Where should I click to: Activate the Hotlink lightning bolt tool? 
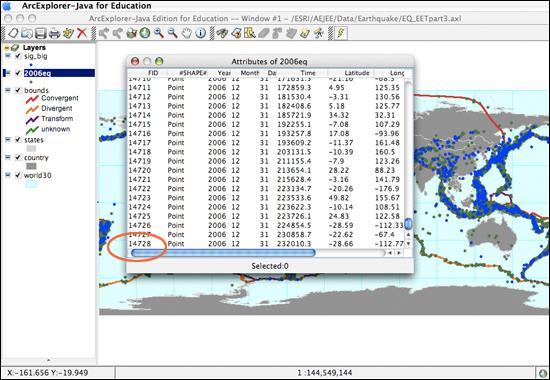340,33
